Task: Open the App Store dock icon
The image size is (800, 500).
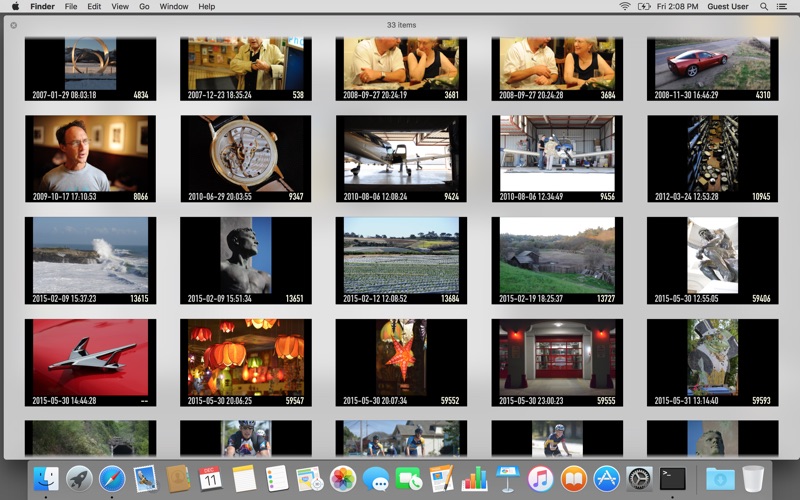Action: pos(607,479)
